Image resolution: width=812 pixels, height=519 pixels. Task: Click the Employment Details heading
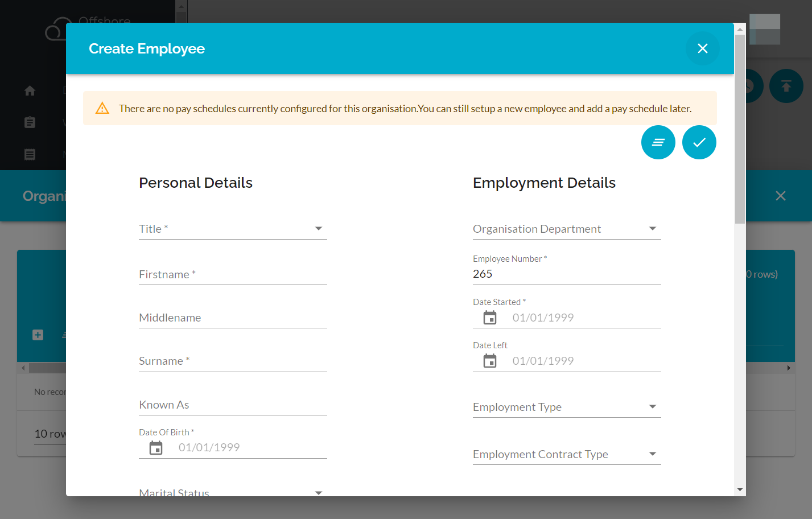click(544, 183)
